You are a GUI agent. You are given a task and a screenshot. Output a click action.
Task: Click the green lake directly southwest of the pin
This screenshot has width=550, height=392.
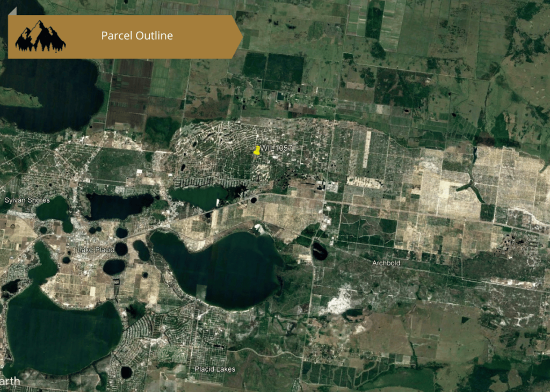coord(200,197)
